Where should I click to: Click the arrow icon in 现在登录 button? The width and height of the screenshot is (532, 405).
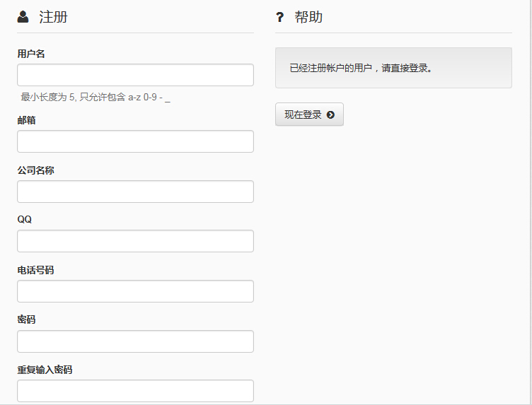(x=330, y=115)
